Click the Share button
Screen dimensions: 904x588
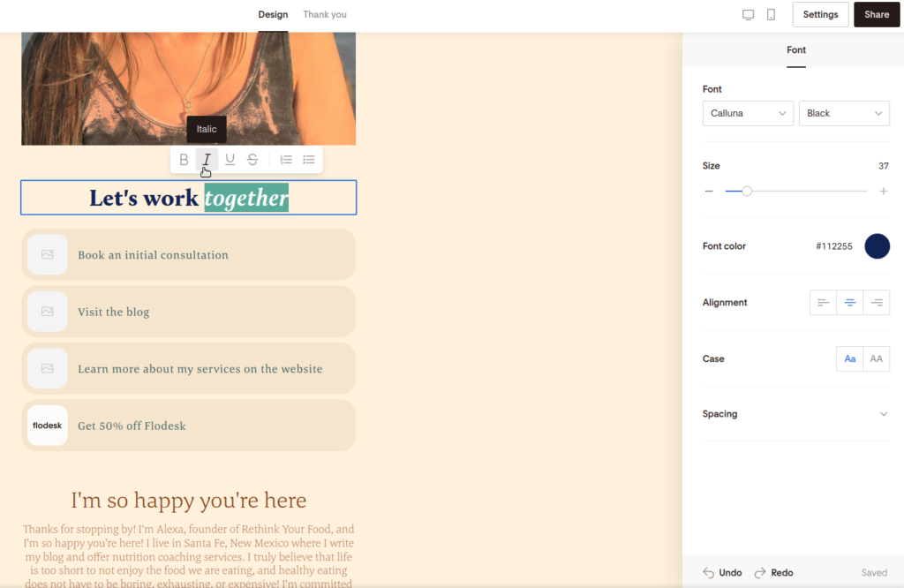tap(877, 14)
